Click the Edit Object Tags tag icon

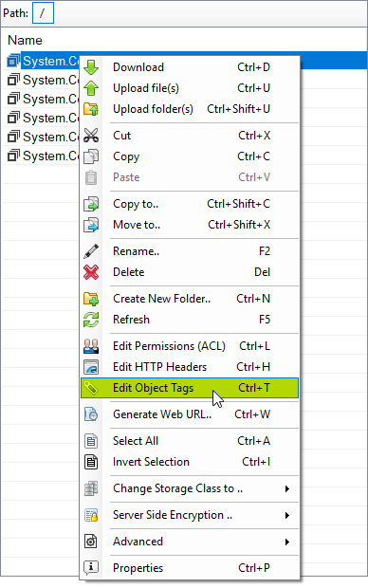pos(91,388)
